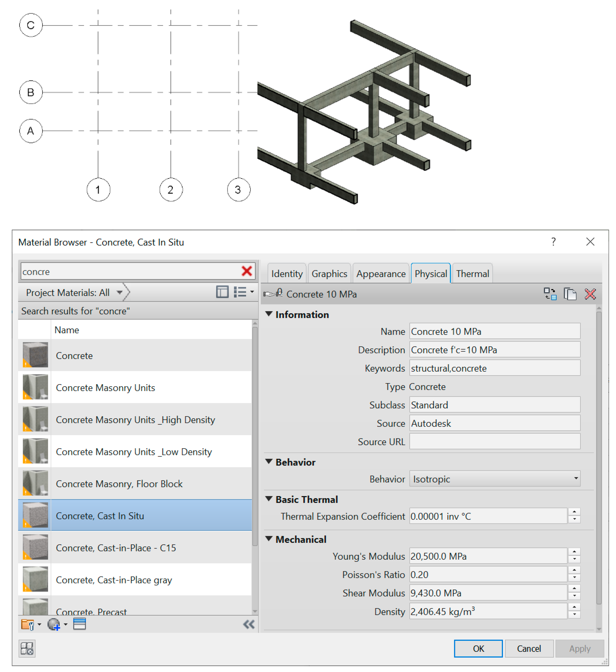Collapse the Information section
This screenshot has height=672, width=616.
[x=269, y=314]
